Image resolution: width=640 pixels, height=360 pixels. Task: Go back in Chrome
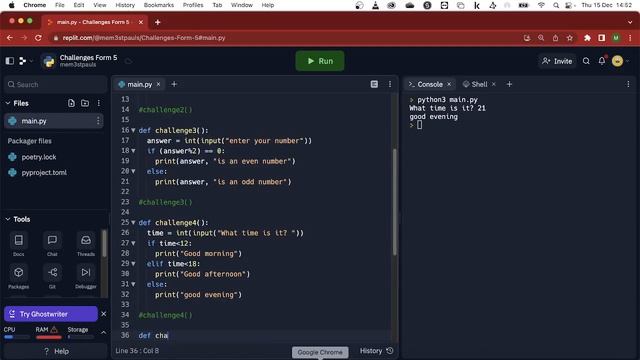(10, 38)
